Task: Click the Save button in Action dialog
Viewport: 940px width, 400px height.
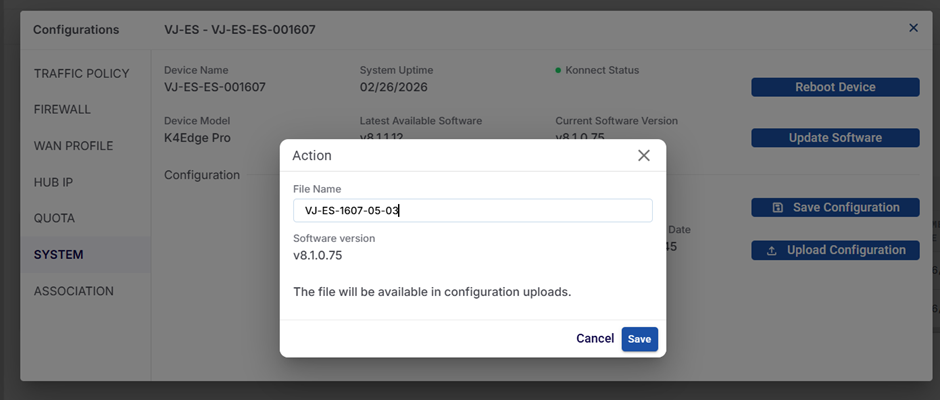Action: point(639,339)
